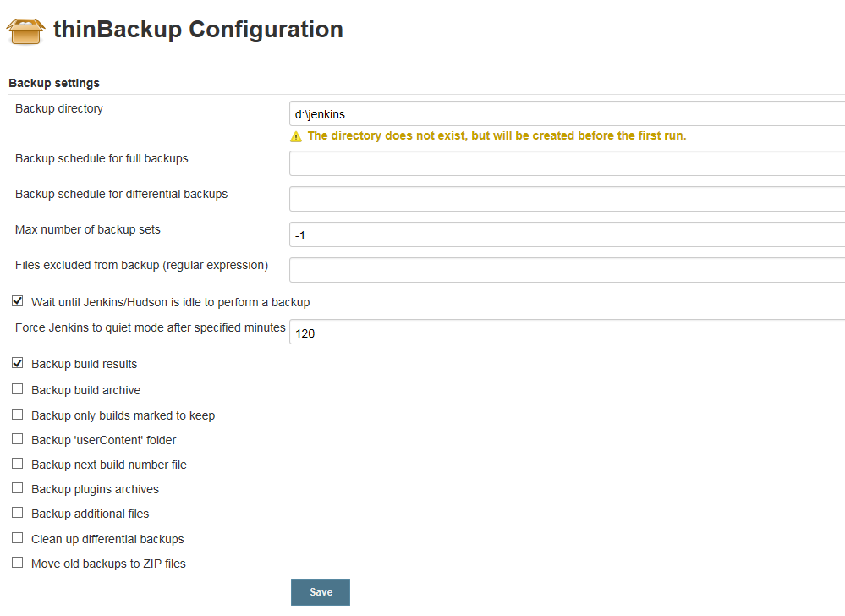Screen dimensions: 845x616
Task: Click the thinBackup Configuration page title
Action: (198, 30)
